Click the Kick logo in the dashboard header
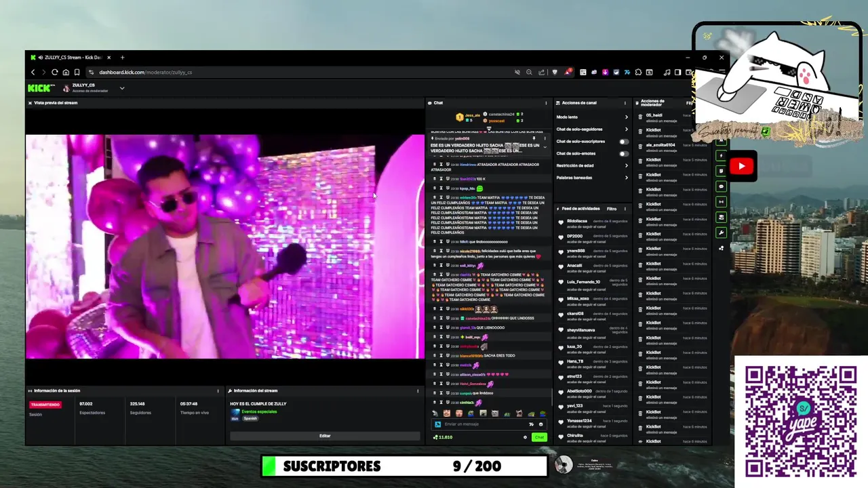The image size is (868, 488). [x=41, y=88]
